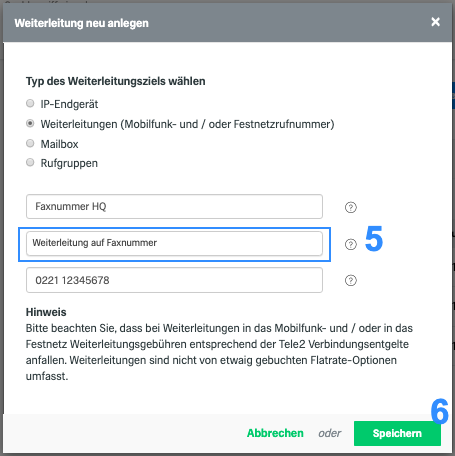Viewport: 455px width, 456px height.
Task: Close the Weiterleitung neu anlegen dialog
Action: 435,22
